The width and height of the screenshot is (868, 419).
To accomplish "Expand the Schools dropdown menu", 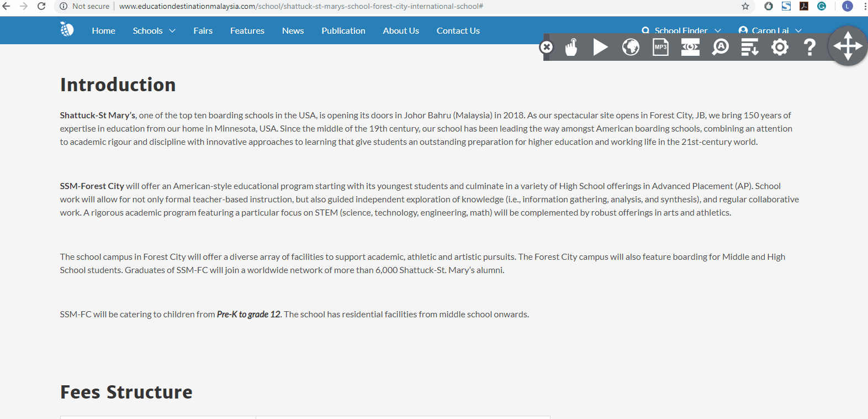I will click(154, 31).
